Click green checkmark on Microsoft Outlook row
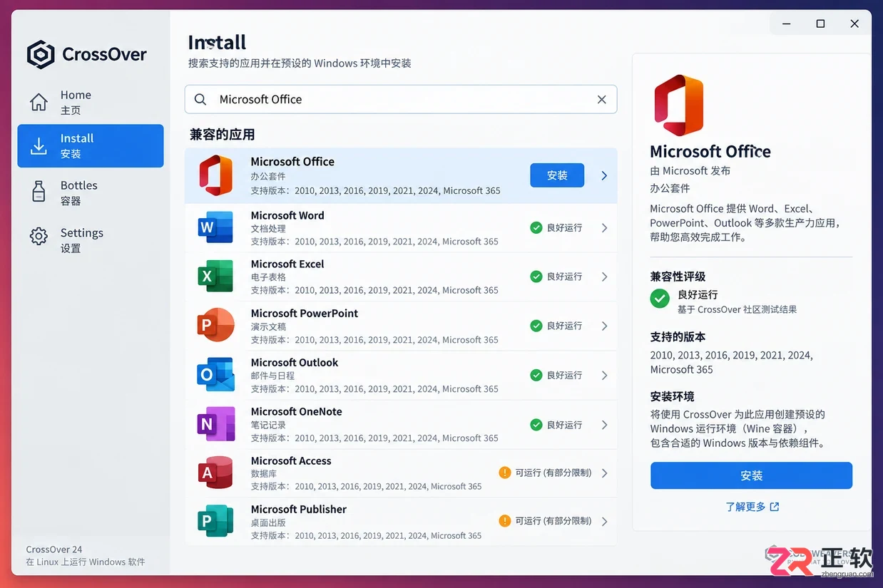The image size is (883, 588). pyautogui.click(x=536, y=375)
